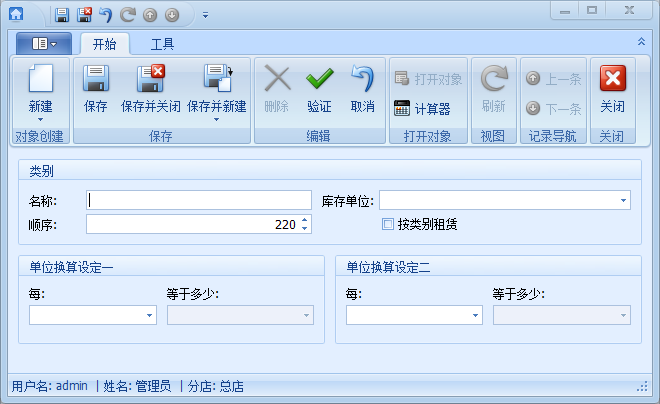Open the quick-access toolbar customize dropdown
This screenshot has width=660, height=404.
tap(205, 15)
